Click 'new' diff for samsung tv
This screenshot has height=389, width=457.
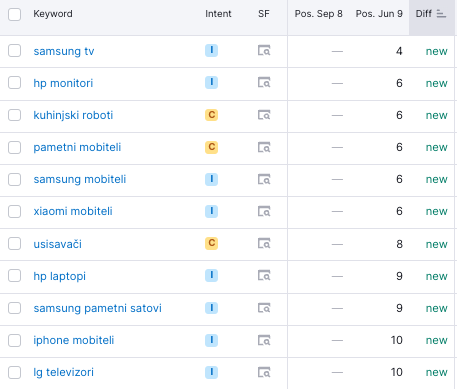click(x=436, y=51)
